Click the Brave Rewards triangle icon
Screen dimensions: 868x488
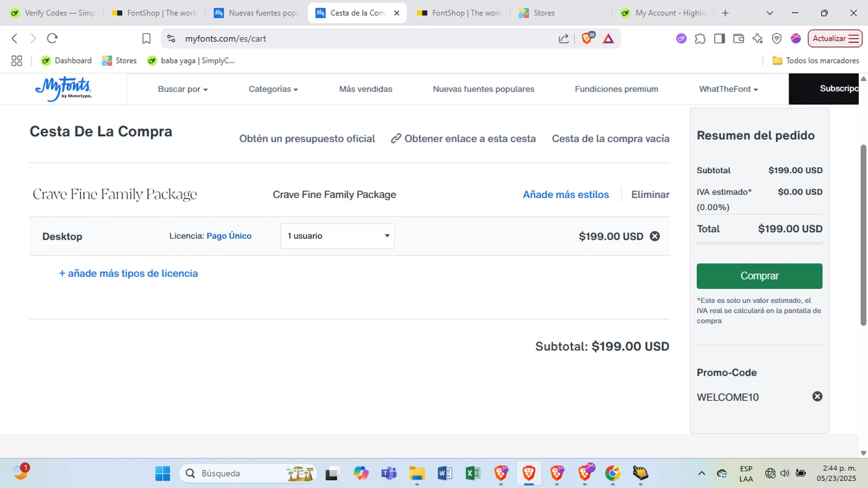(608, 39)
